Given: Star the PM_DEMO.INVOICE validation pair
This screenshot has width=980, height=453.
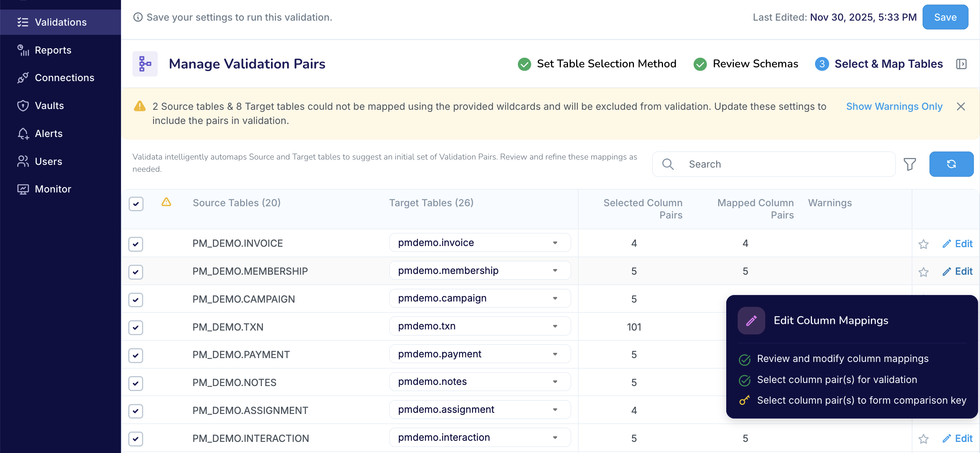Looking at the screenshot, I should (924, 244).
